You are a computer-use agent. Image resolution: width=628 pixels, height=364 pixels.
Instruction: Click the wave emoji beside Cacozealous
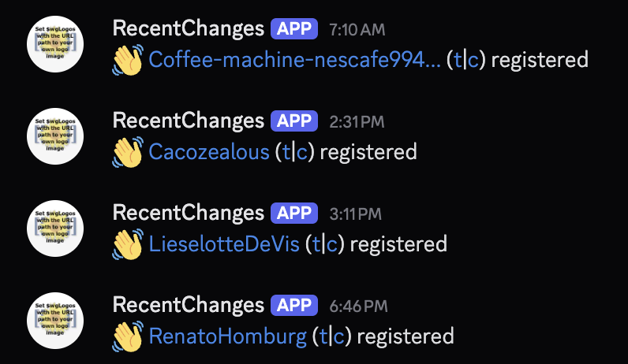tap(127, 152)
